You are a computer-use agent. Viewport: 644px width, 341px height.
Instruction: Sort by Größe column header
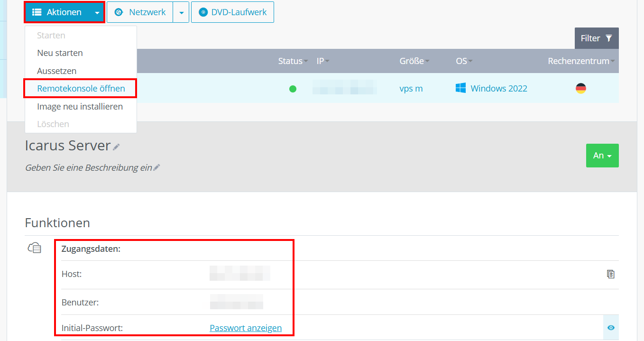pyautogui.click(x=414, y=61)
